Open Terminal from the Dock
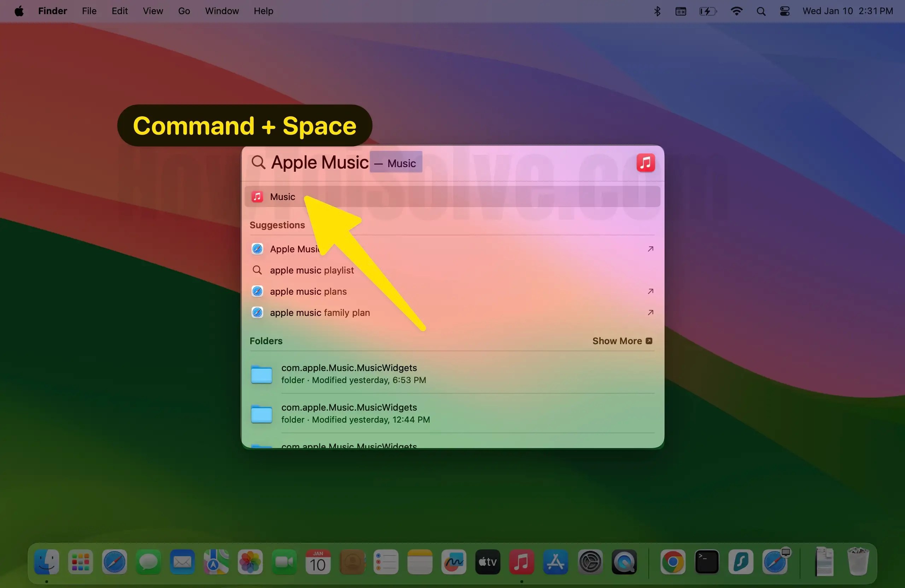Viewport: 905px width, 588px height. 707,563
